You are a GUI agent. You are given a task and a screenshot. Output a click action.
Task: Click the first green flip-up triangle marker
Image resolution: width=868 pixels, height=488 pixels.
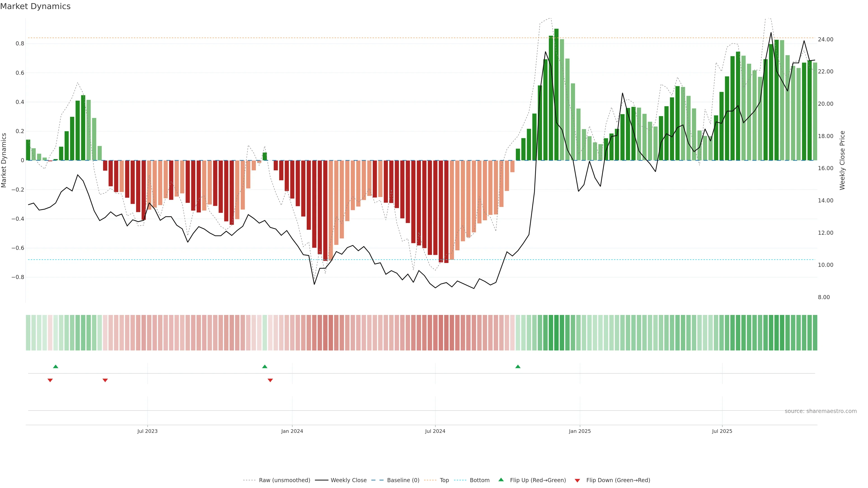[56, 366]
